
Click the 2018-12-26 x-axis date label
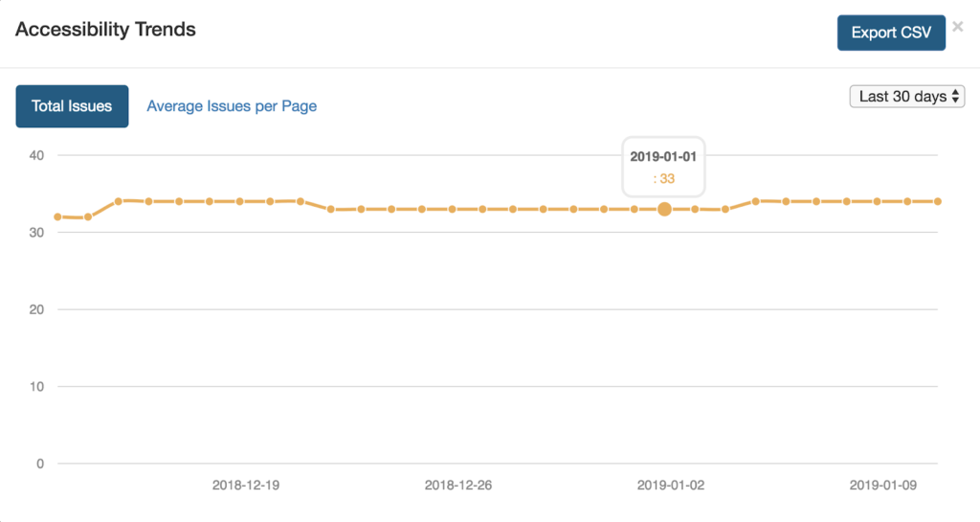tap(458, 486)
